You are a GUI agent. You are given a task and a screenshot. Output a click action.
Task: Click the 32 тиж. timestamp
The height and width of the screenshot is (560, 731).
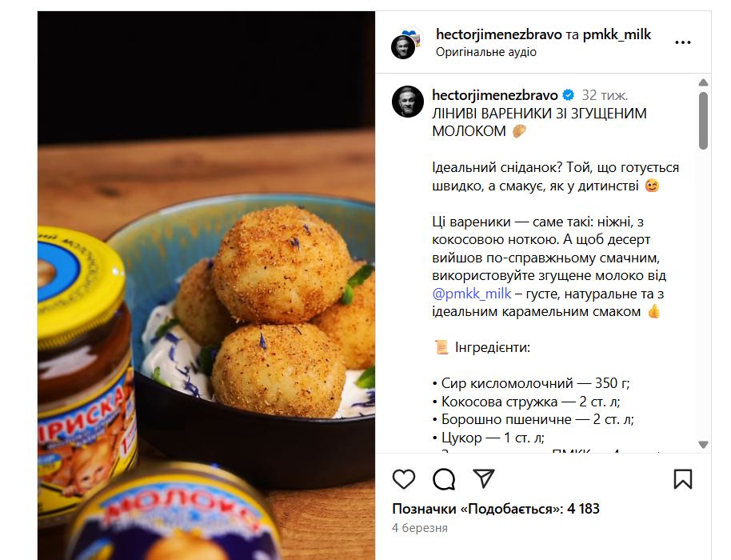(x=605, y=95)
